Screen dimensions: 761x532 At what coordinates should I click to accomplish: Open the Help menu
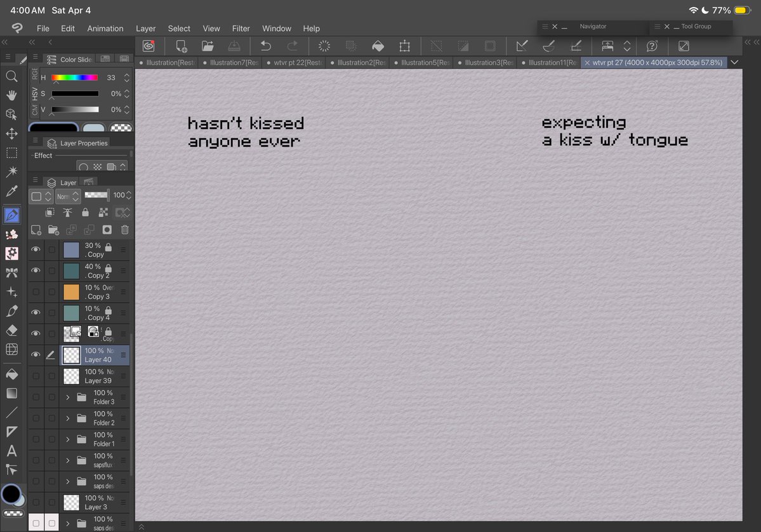[311, 29]
